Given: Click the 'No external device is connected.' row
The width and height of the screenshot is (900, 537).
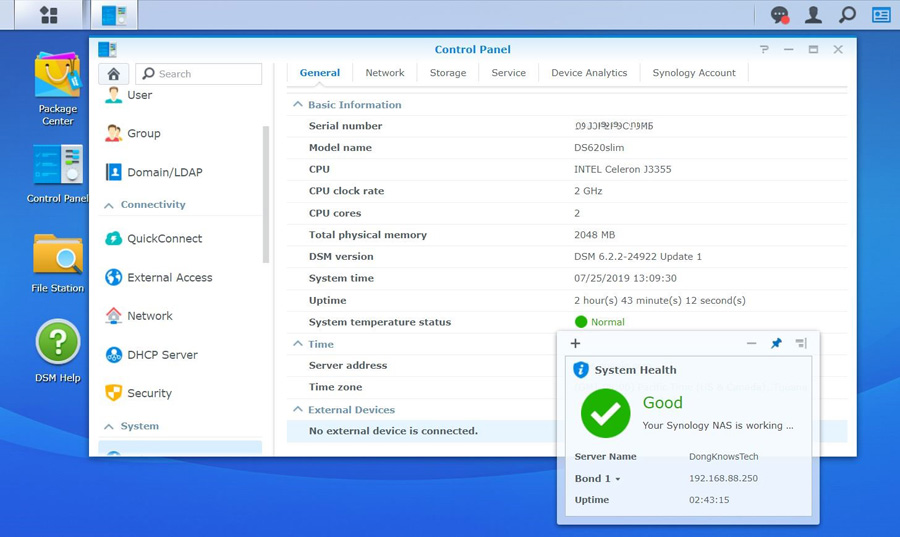Looking at the screenshot, I should (567, 431).
